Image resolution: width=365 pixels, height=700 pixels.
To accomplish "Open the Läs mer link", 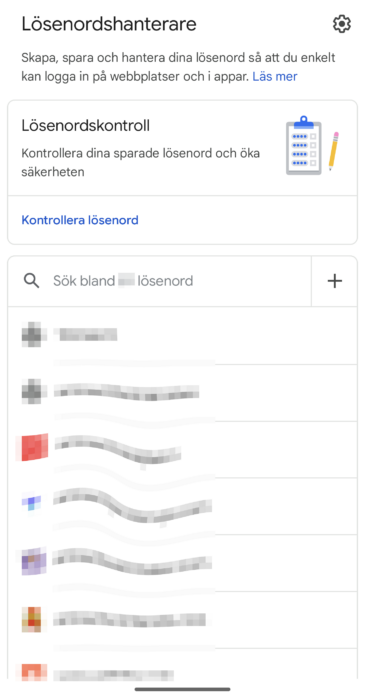I will [275, 76].
